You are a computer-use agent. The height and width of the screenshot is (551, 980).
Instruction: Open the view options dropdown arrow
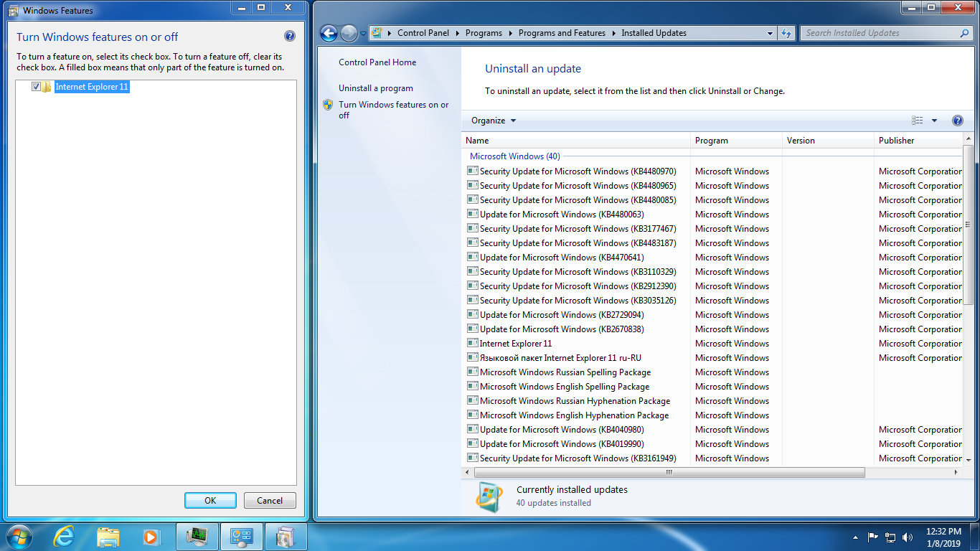934,121
